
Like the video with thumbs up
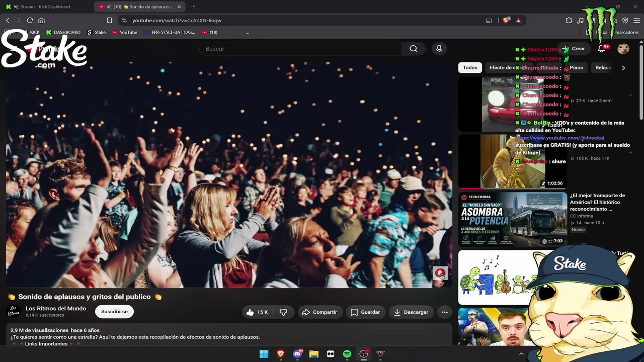click(257, 312)
